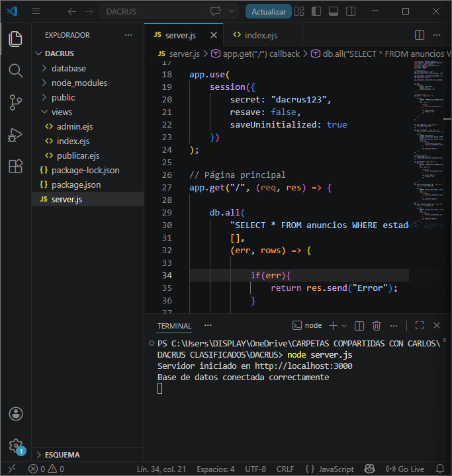Open the Search view in activity bar
Image resolution: width=452 pixels, height=476 pixels.
pos(15,71)
